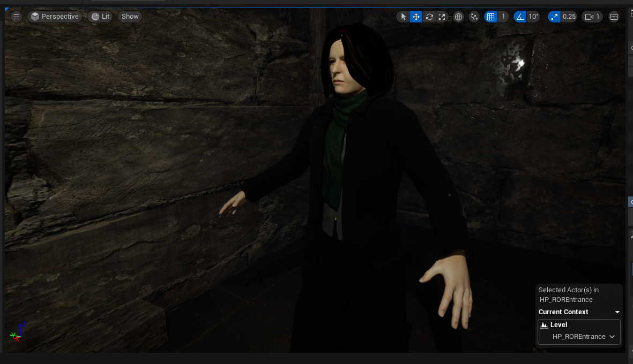Open the camera speed setting

pyautogui.click(x=592, y=17)
